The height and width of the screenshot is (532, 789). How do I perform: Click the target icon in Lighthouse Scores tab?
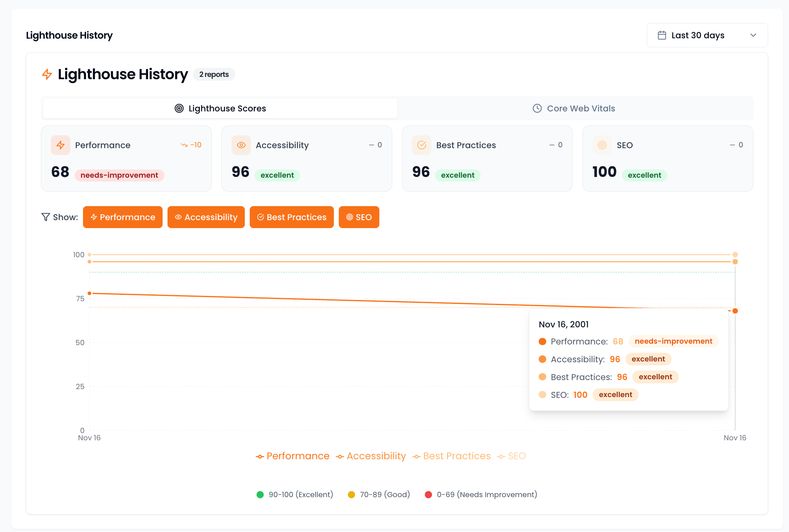(x=179, y=108)
